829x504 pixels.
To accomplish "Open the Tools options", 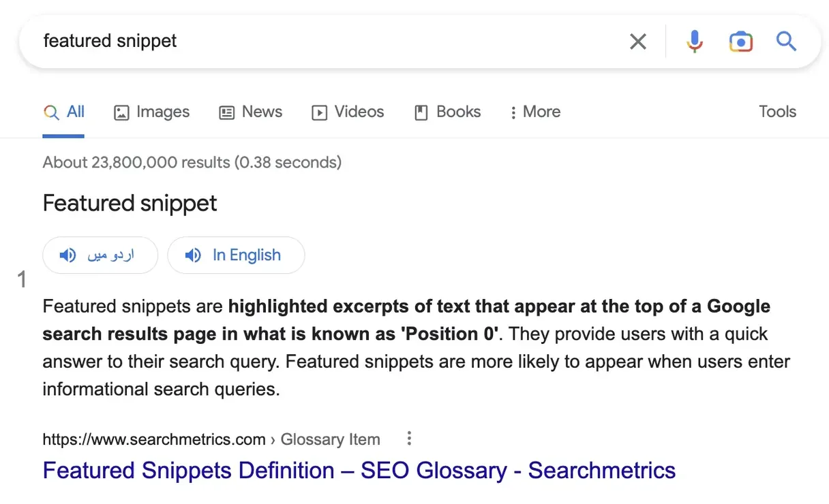I will 777,112.
